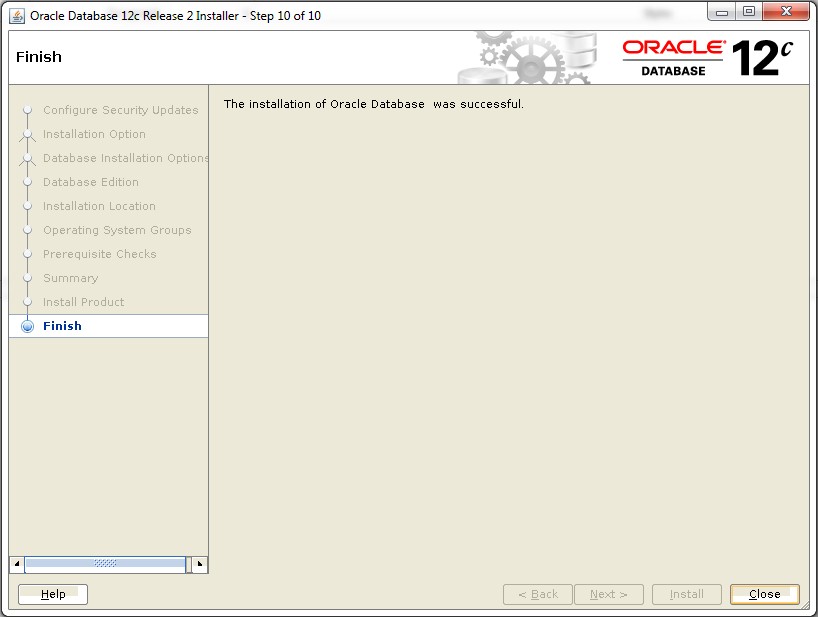This screenshot has width=818, height=617.
Task: Click the installation successful message text
Action: coord(374,104)
